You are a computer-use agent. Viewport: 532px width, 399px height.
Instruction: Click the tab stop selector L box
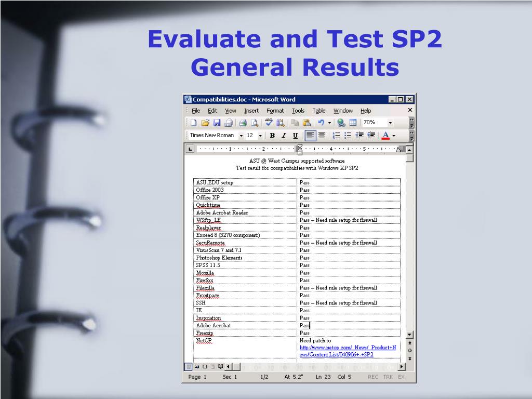click(x=190, y=149)
